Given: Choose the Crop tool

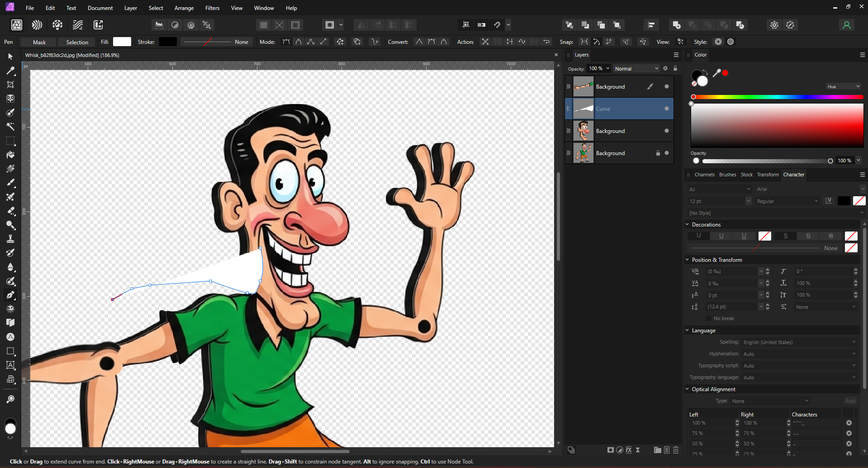Looking at the screenshot, I should tap(10, 85).
